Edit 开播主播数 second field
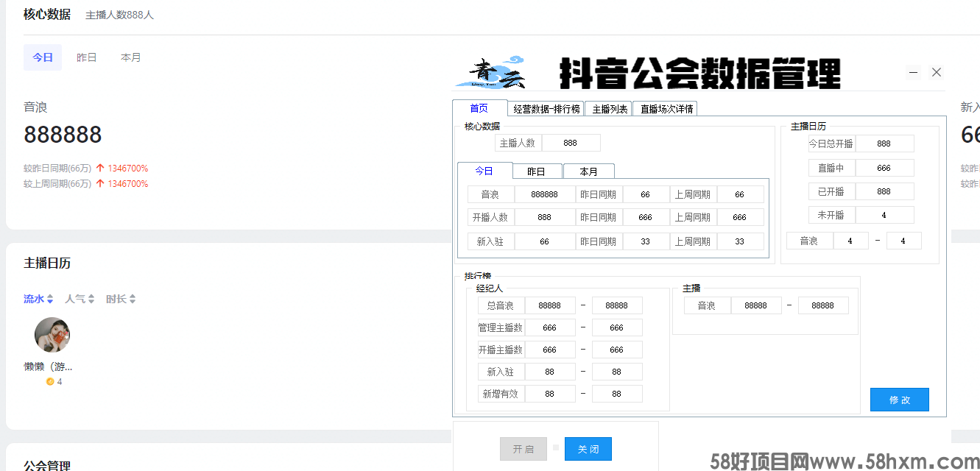Viewport: 980px width, 471px height. click(617, 350)
